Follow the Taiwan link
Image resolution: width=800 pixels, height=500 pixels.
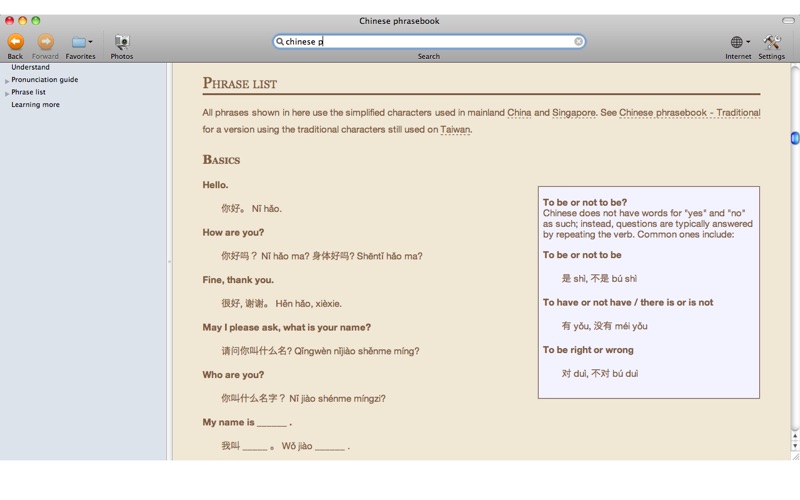tap(455, 129)
